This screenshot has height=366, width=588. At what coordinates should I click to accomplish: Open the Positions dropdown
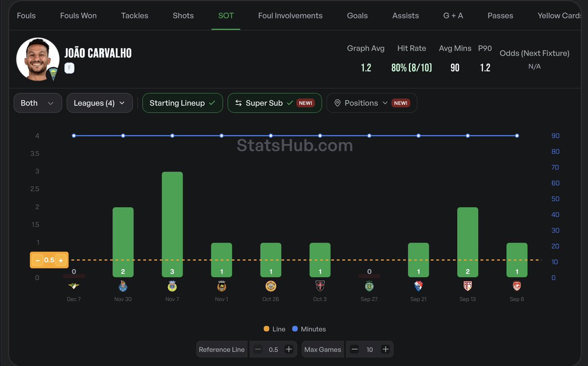(x=372, y=103)
